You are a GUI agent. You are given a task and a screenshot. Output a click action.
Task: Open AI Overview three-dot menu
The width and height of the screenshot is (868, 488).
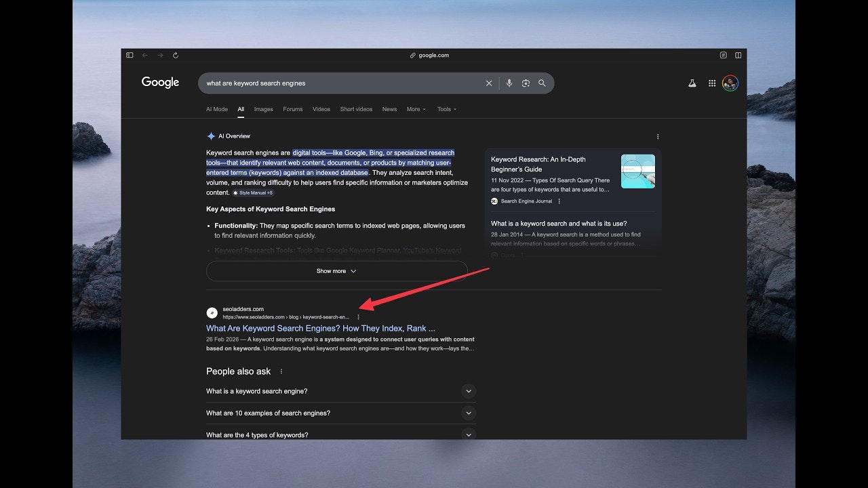pyautogui.click(x=658, y=136)
